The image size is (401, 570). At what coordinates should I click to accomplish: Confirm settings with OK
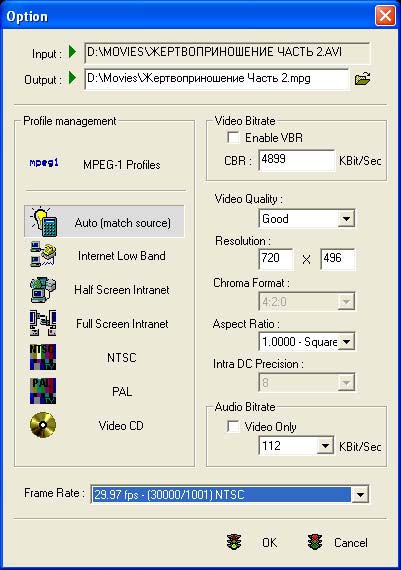[269, 542]
